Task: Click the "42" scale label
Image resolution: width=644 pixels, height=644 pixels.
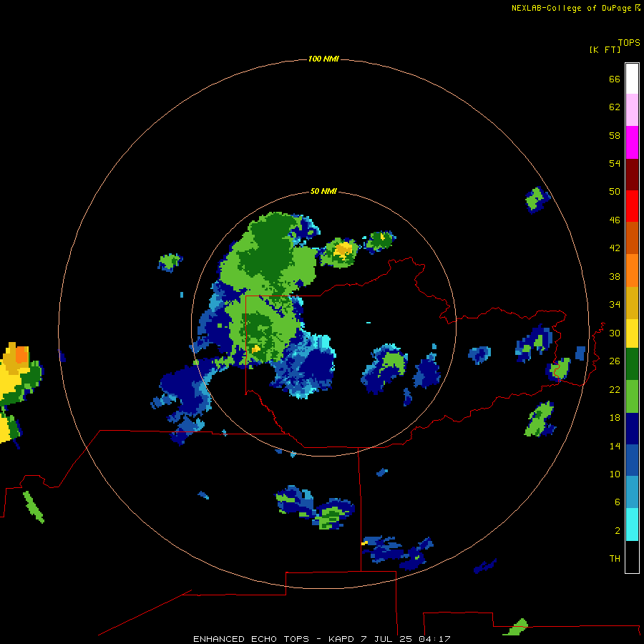Action: (x=615, y=248)
